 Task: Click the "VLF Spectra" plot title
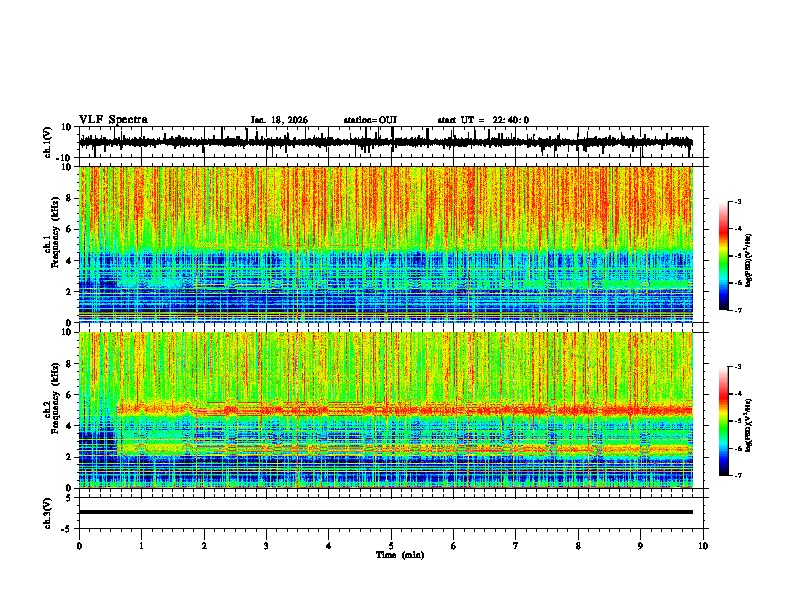tap(114, 120)
